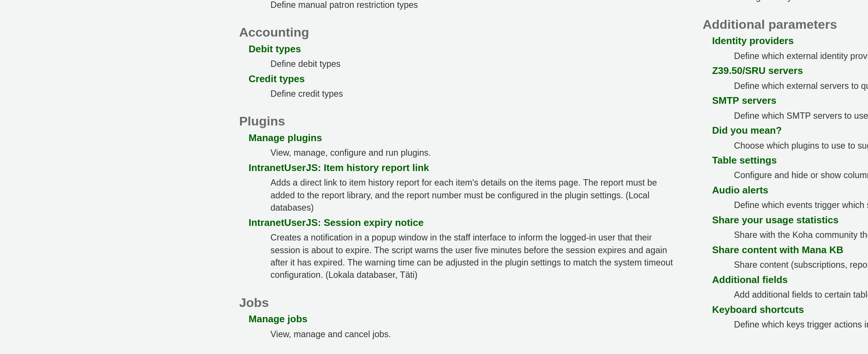Image resolution: width=868 pixels, height=354 pixels.
Task: Click the Plugins section heading
Action: pos(262,121)
